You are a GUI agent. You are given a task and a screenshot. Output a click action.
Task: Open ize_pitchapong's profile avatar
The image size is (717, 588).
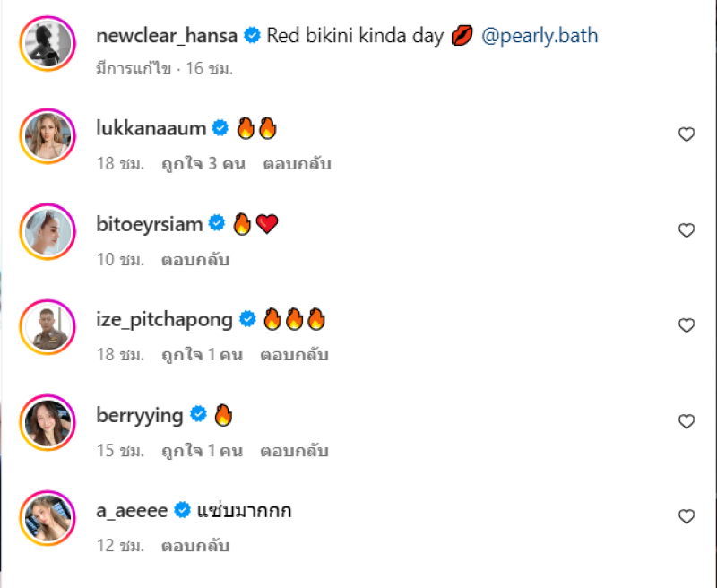coord(48,327)
